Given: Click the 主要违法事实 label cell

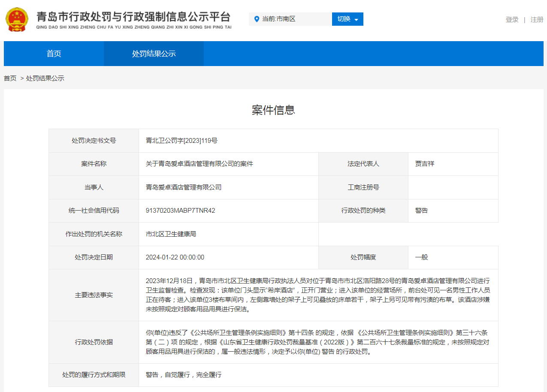Looking at the screenshot, I should pyautogui.click(x=94, y=295).
